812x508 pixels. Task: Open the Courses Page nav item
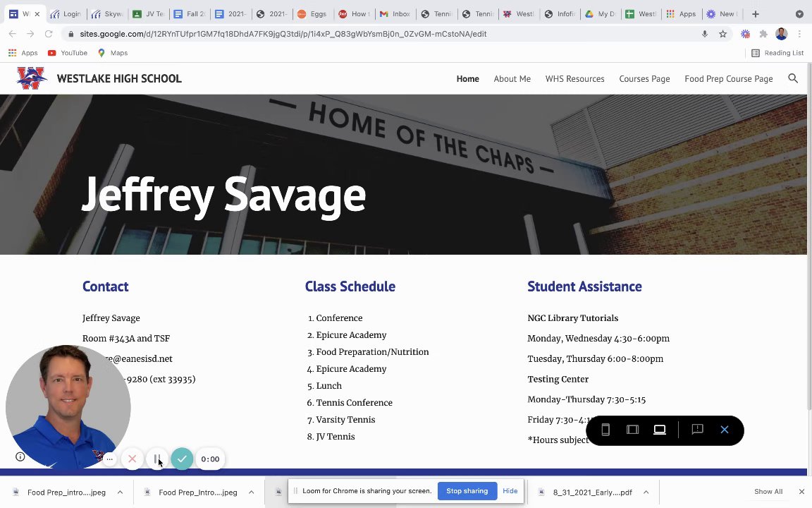644,79
